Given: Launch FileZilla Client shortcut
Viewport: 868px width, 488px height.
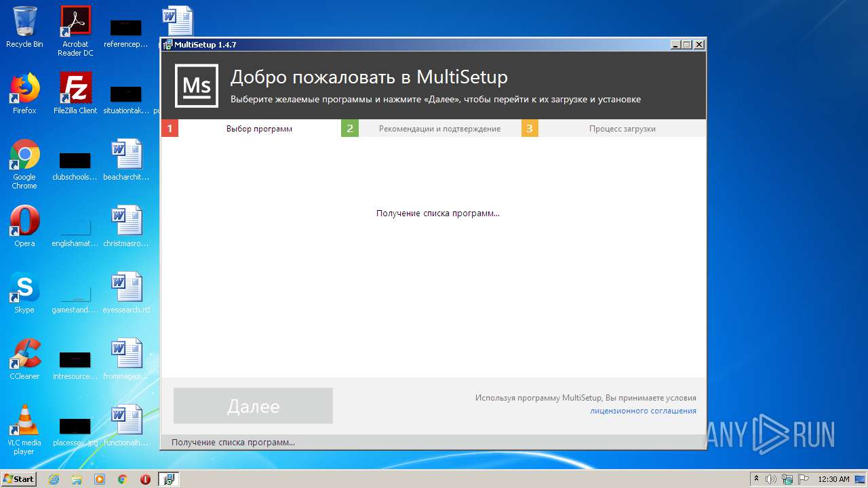Looking at the screenshot, I should click(x=75, y=94).
